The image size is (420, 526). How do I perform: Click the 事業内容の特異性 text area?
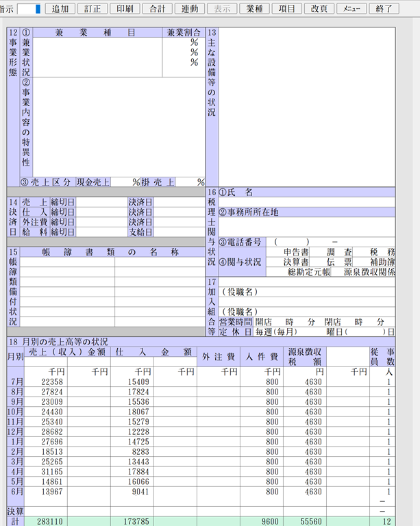(x=118, y=127)
